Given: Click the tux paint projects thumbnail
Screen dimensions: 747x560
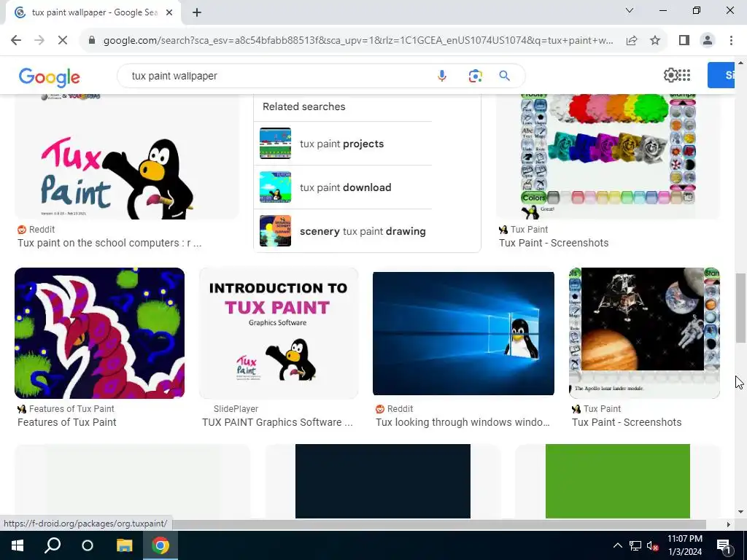Looking at the screenshot, I should 275,144.
